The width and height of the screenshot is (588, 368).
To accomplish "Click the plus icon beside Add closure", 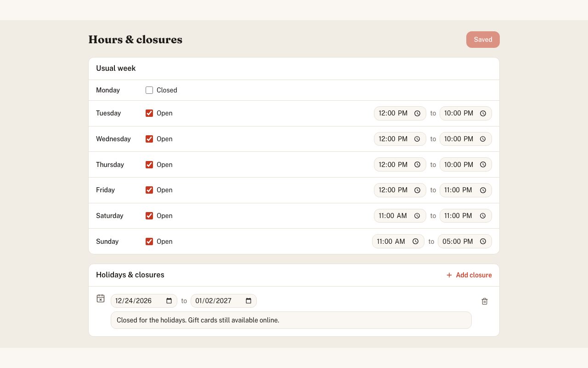I will [449, 275].
